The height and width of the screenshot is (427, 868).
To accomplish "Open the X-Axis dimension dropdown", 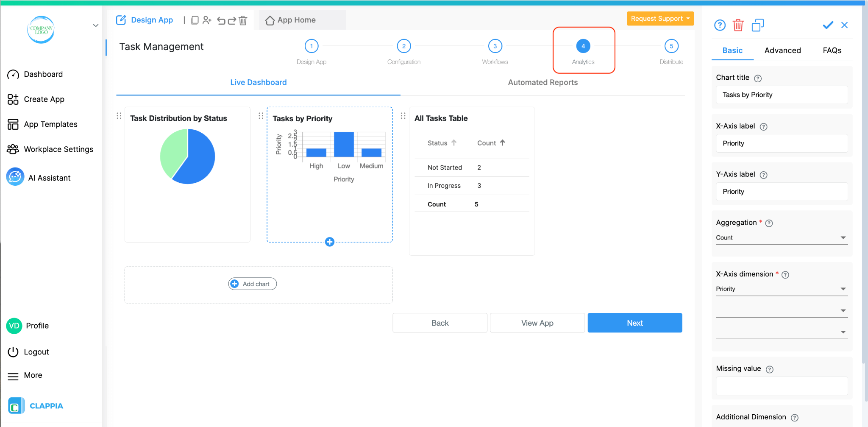I will point(781,288).
